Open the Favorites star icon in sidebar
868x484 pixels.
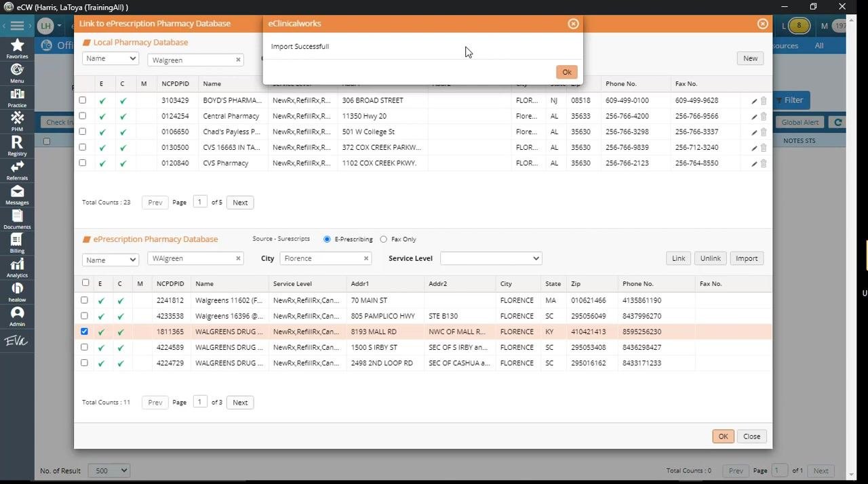[17, 48]
